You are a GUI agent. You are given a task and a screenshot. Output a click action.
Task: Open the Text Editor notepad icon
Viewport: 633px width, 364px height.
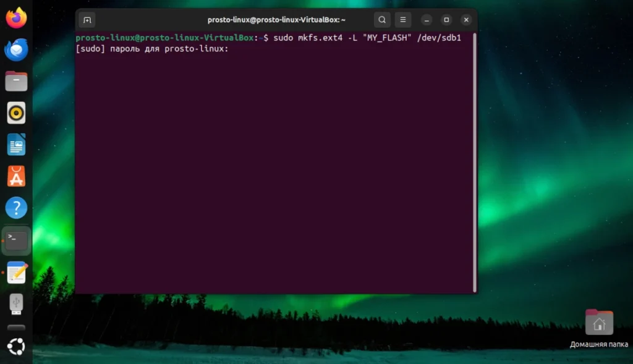coord(16,272)
